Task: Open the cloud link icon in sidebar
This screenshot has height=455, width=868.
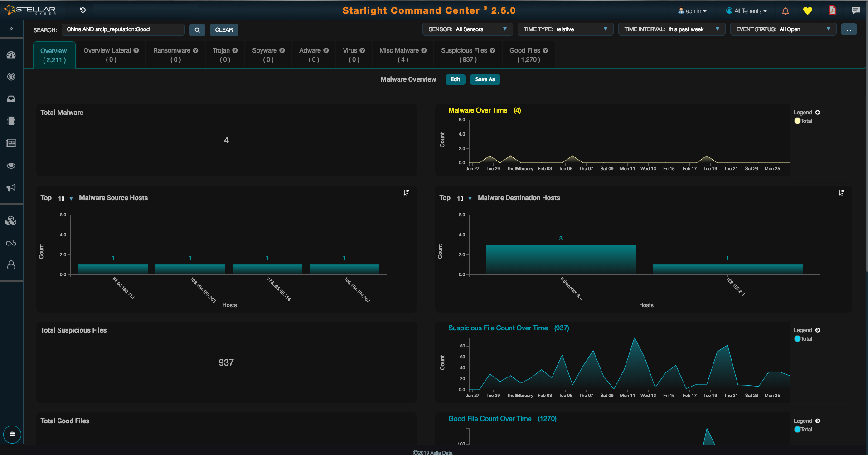Action: [x=11, y=243]
